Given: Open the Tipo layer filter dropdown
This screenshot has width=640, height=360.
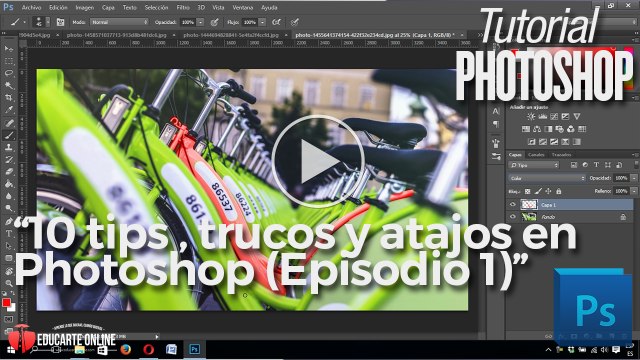Looking at the screenshot, I should [534, 165].
